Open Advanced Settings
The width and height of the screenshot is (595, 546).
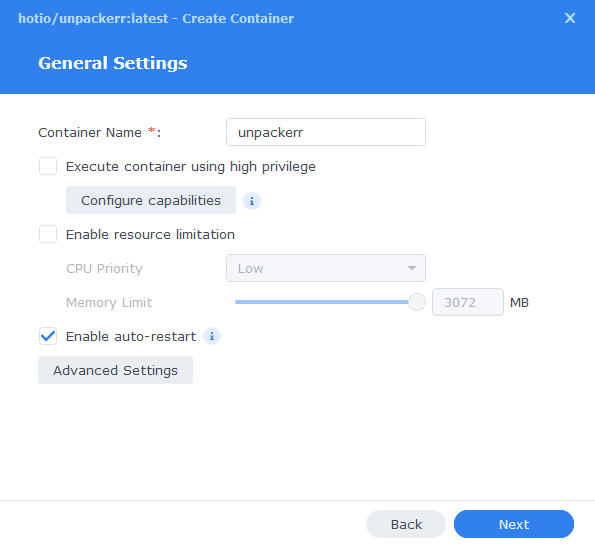(x=115, y=370)
